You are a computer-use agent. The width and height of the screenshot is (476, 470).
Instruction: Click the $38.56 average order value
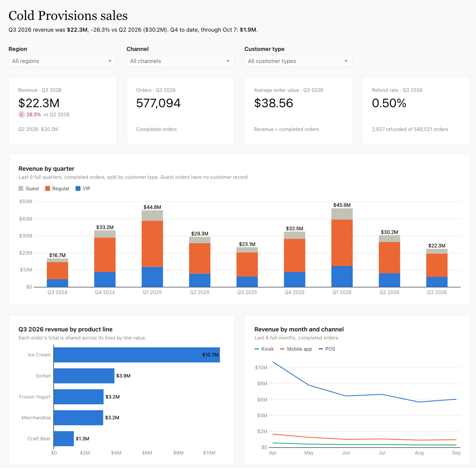point(273,103)
